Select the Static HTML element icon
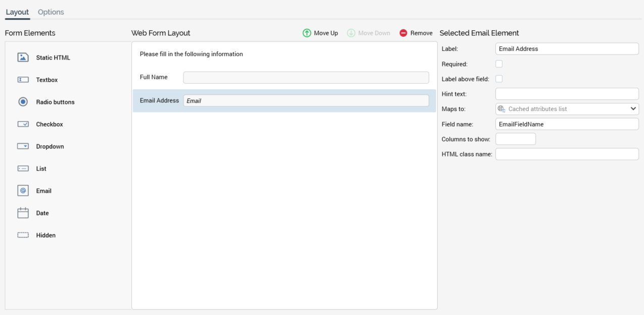644x315 pixels. (23, 58)
